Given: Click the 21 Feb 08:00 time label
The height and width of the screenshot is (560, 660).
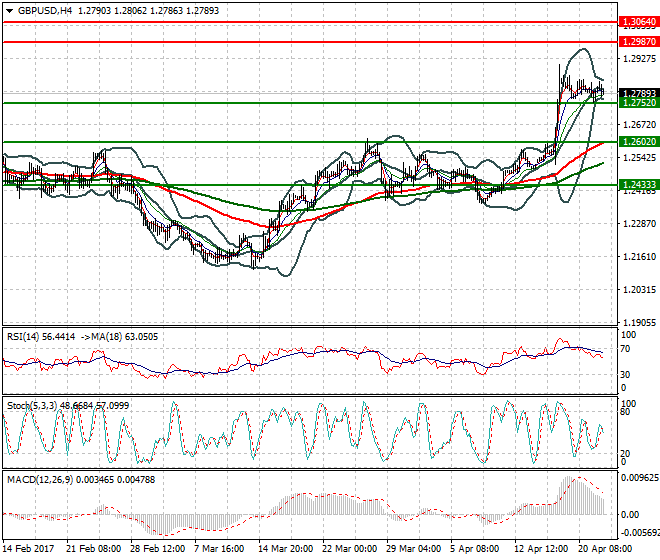Looking at the screenshot, I should (x=93, y=549).
